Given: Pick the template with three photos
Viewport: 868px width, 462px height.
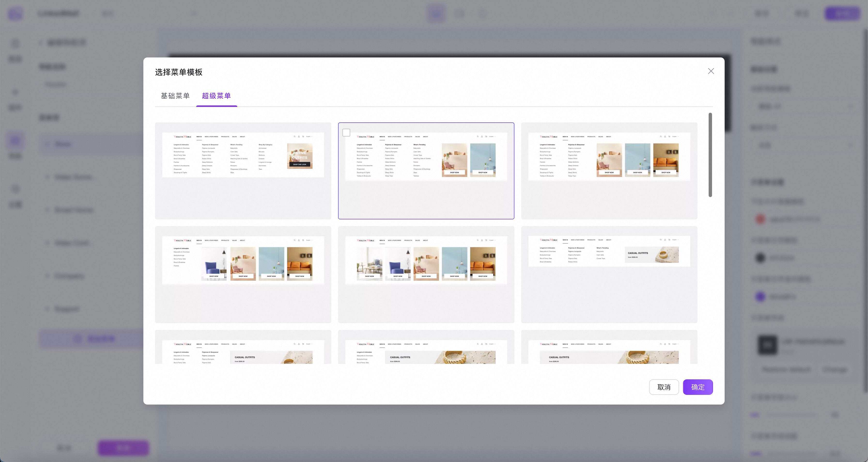Looking at the screenshot, I should point(609,171).
